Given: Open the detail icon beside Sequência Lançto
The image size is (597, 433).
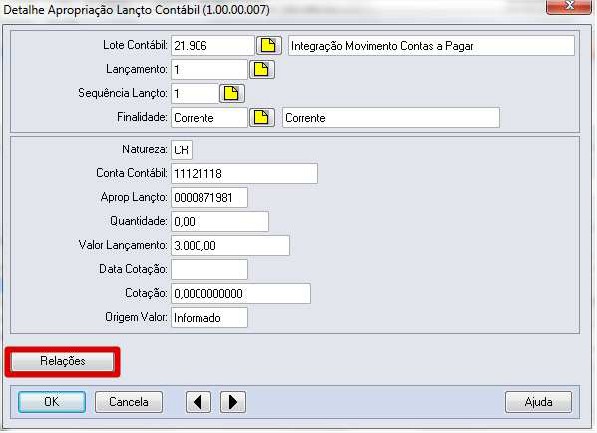Looking at the screenshot, I should click(231, 93).
